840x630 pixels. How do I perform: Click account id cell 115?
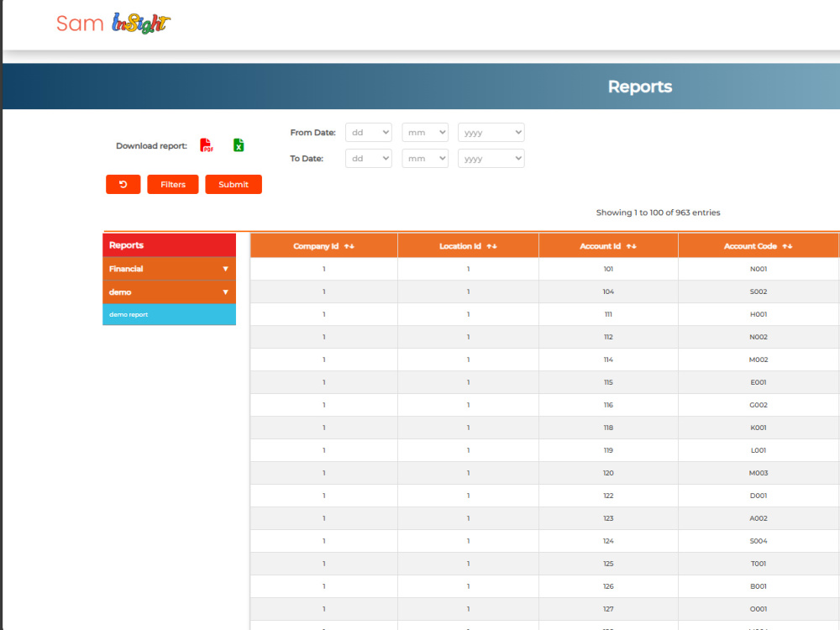point(608,382)
